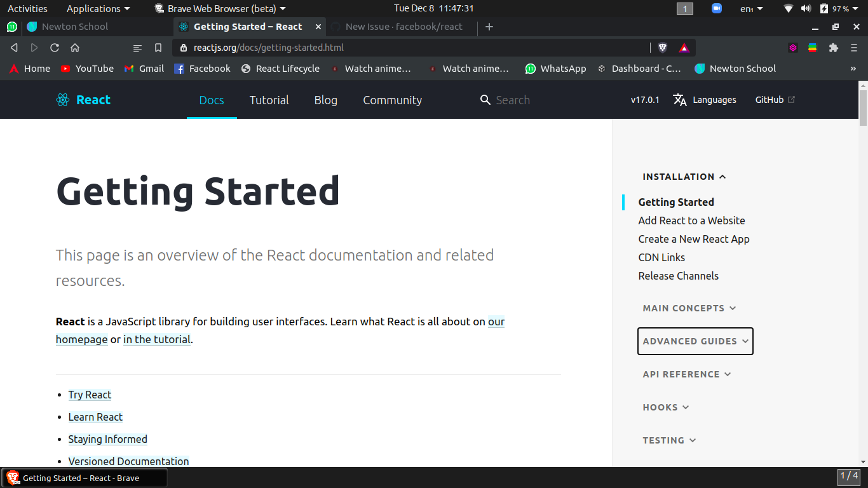Bookmark this page with the star icon

(x=158, y=47)
